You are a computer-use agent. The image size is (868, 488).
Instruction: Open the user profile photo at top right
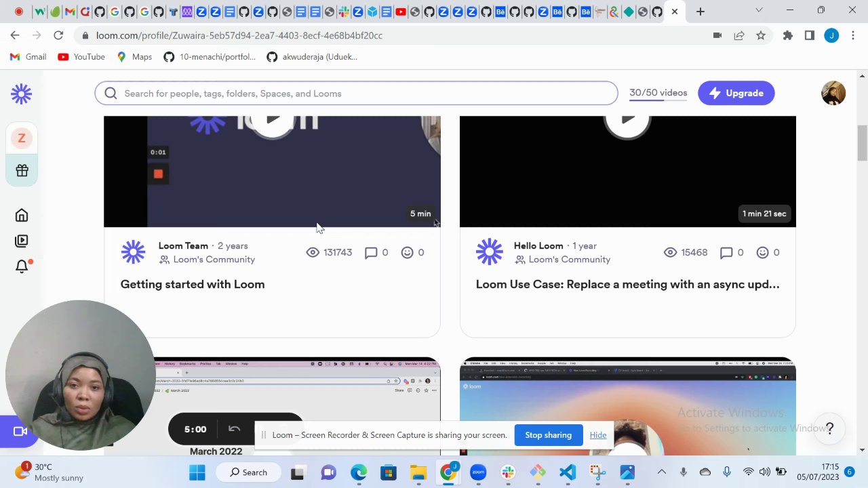[x=833, y=94]
